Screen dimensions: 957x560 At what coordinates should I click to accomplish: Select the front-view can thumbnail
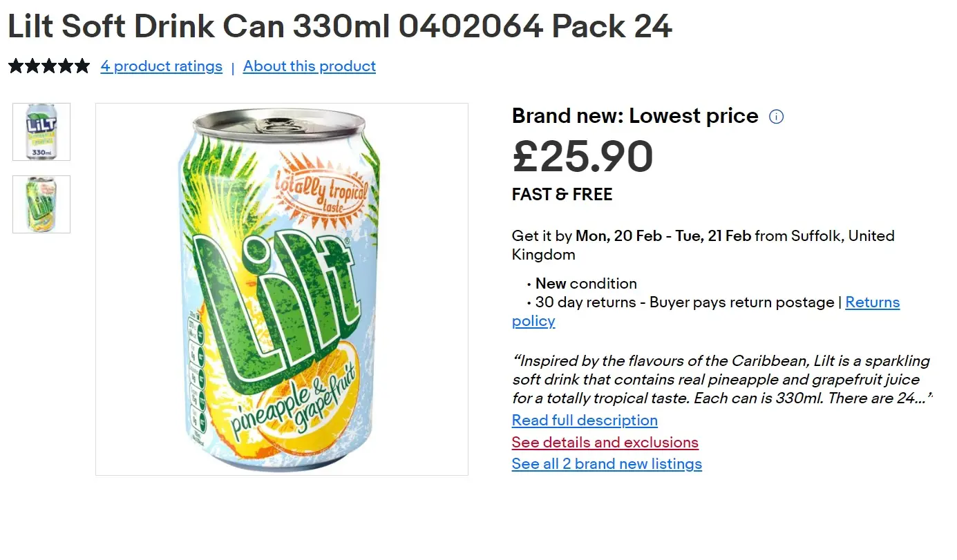(41, 131)
